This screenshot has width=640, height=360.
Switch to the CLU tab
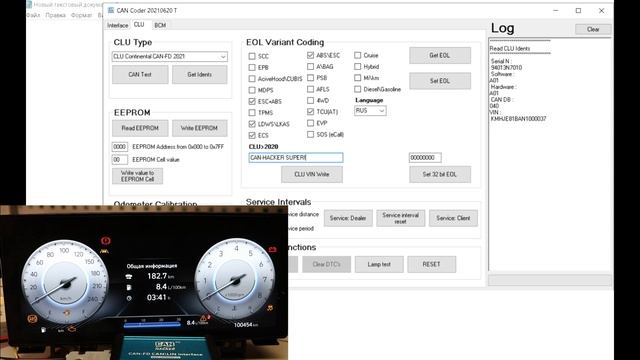coord(139,24)
